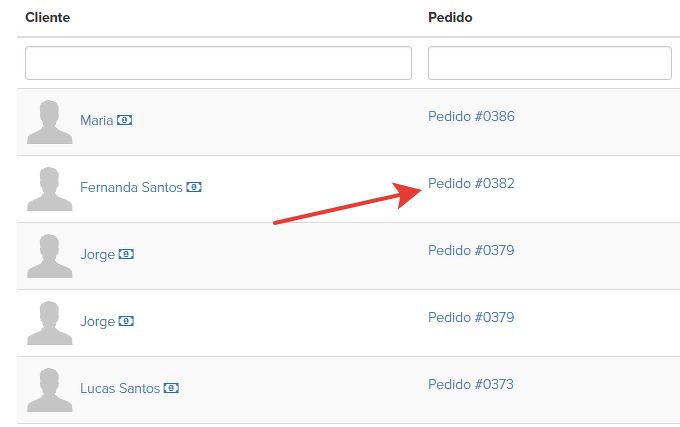The height and width of the screenshot is (427, 680).
Task: Click the Pedido column header
Action: point(450,18)
